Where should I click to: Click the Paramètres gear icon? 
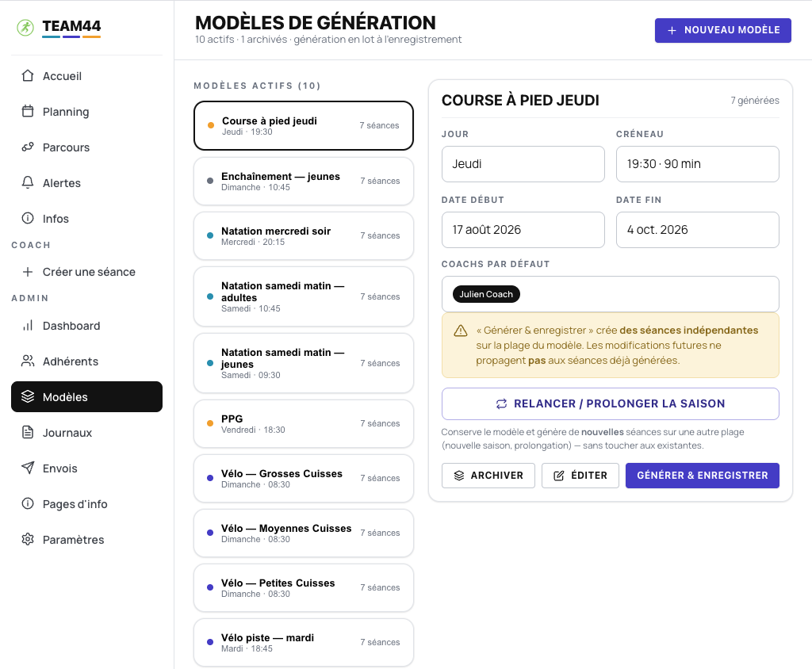point(28,540)
